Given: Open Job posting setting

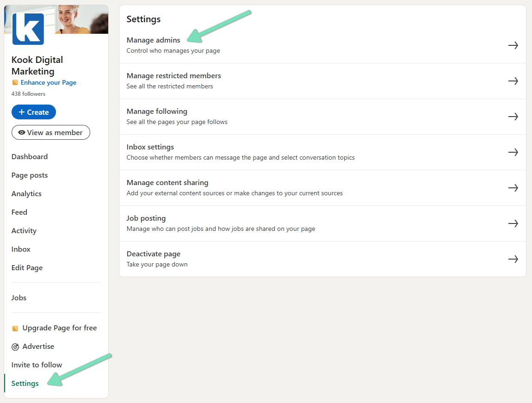Looking at the screenshot, I should click(322, 223).
